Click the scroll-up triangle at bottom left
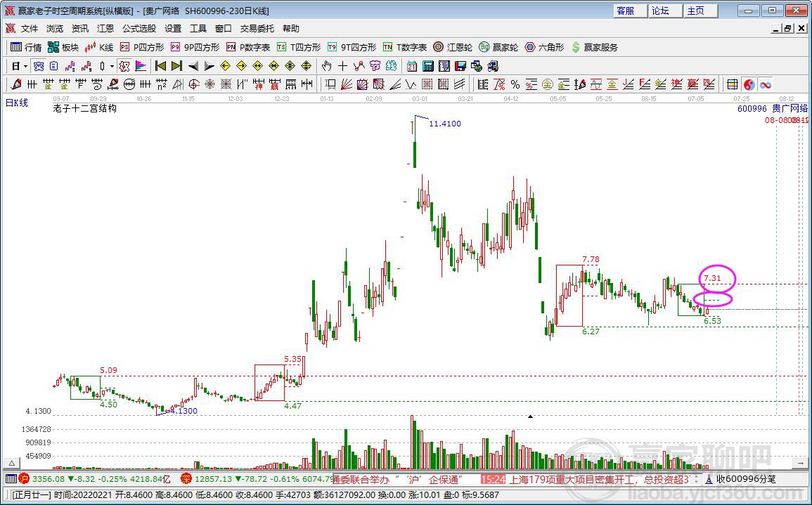 point(10,464)
